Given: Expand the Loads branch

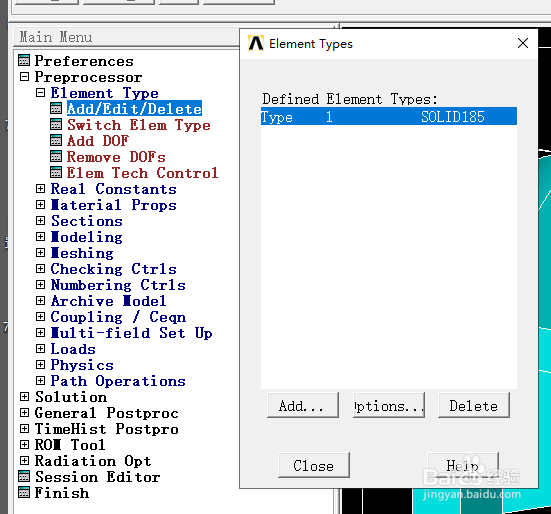Looking at the screenshot, I should (x=40, y=349).
